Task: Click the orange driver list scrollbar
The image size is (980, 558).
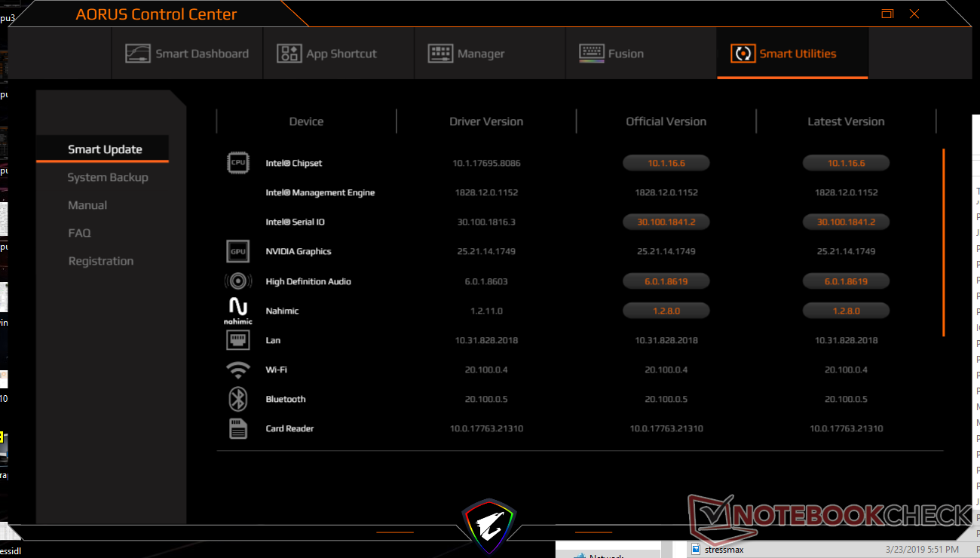Action: point(943,243)
